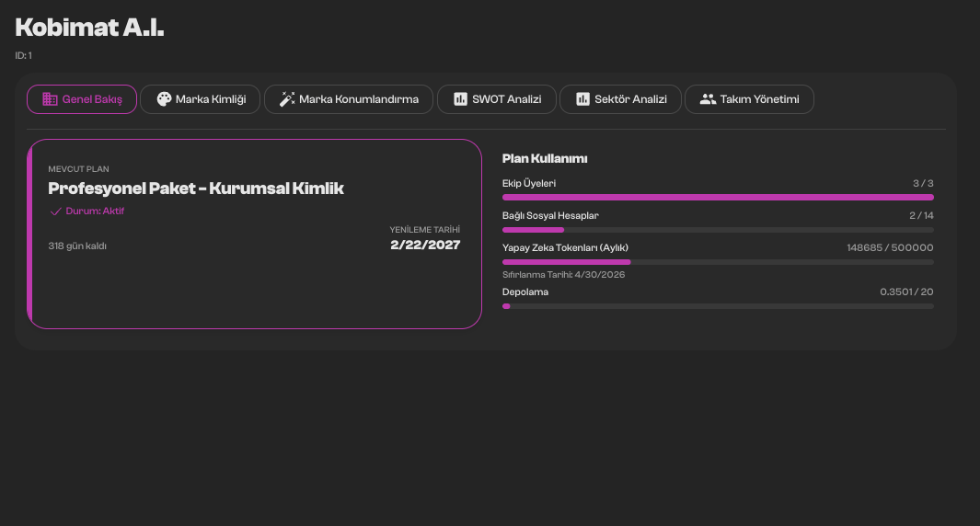Click the ID: 1 label
Image resolution: width=980 pixels, height=526 pixels.
tap(23, 55)
